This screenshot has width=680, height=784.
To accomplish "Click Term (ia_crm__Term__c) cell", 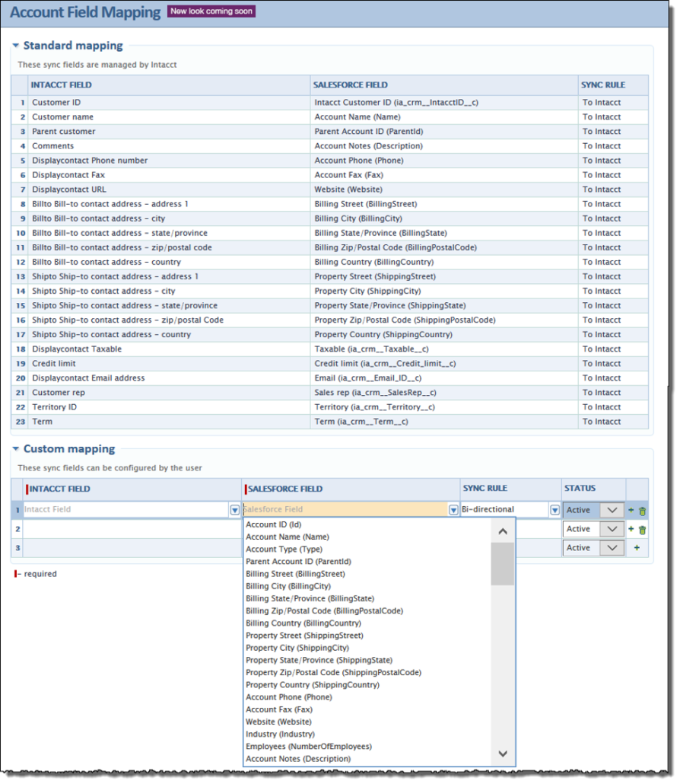I will click(443, 422).
